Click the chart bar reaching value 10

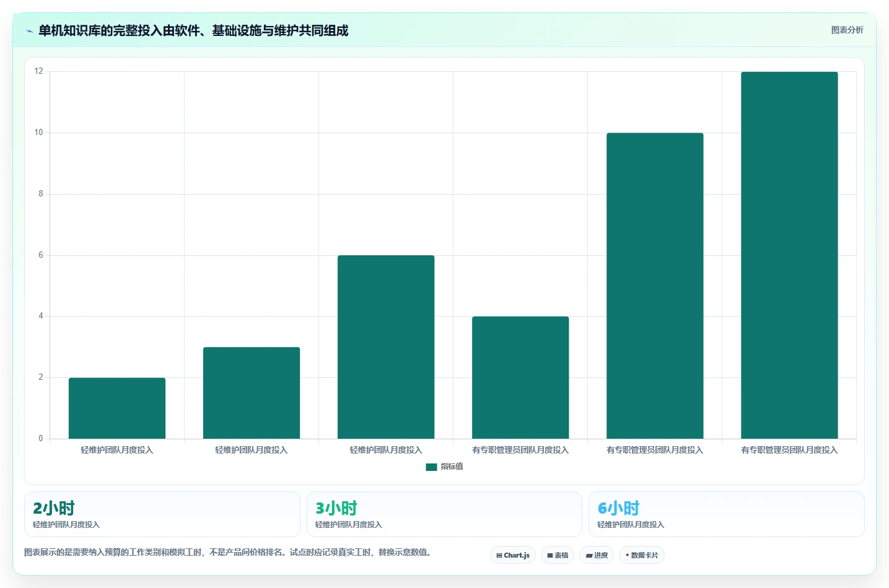pos(655,286)
